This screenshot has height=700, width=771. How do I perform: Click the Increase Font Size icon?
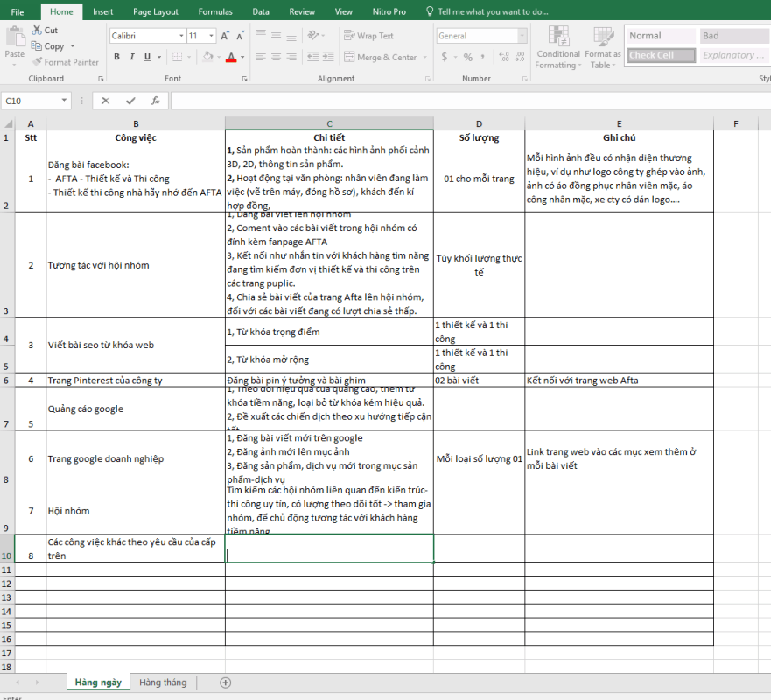tap(226, 36)
